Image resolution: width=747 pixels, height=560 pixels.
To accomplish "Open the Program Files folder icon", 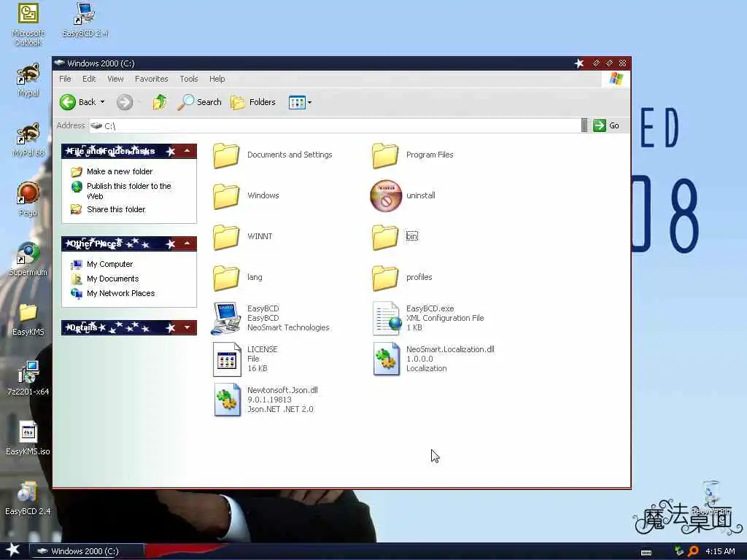I will pyautogui.click(x=385, y=155).
